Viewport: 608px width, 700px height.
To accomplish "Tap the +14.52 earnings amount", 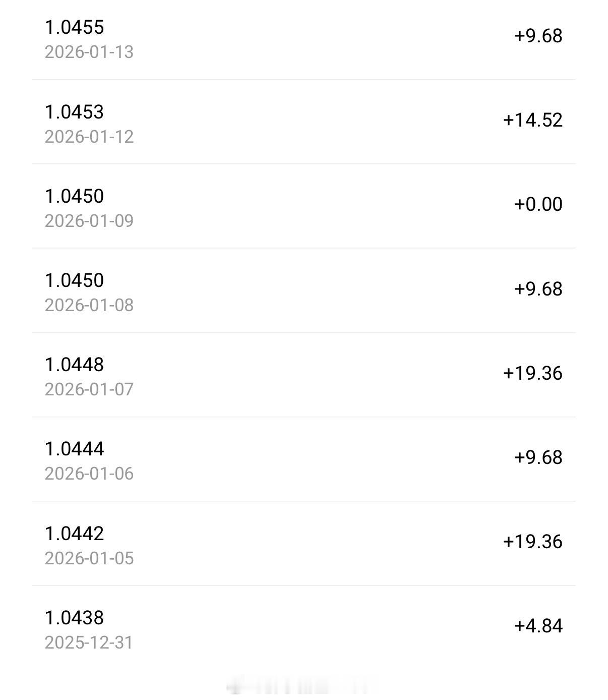I will 533,120.
